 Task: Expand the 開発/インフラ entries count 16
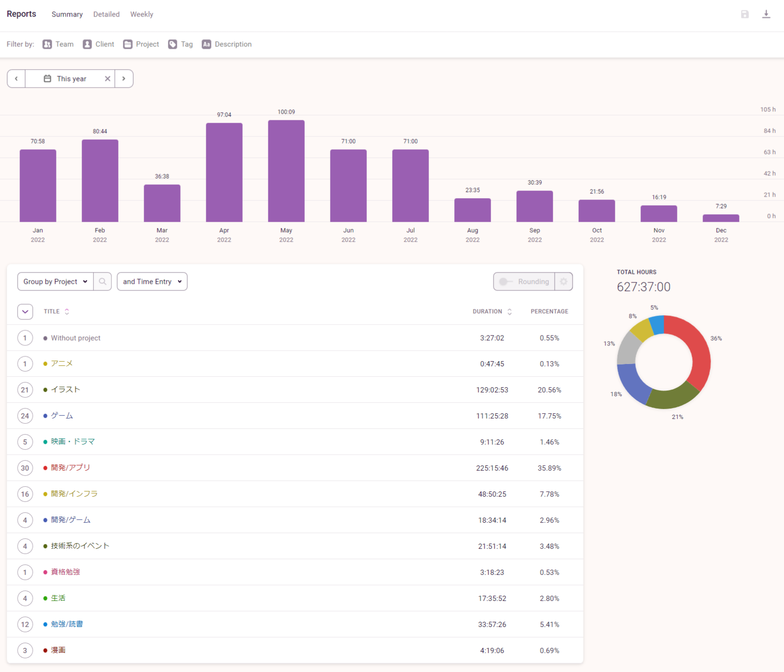[x=25, y=494]
